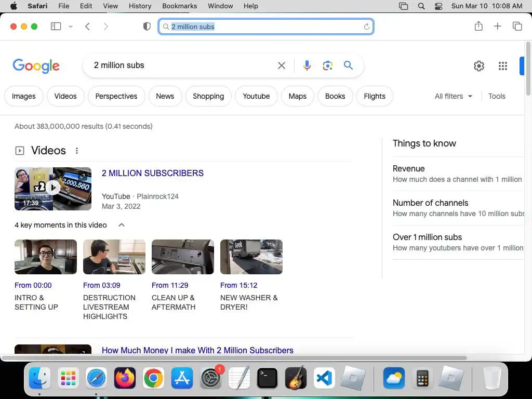Viewport: 532px width, 399px height.
Task: Open the Bookmarks menu
Action: pos(179,6)
